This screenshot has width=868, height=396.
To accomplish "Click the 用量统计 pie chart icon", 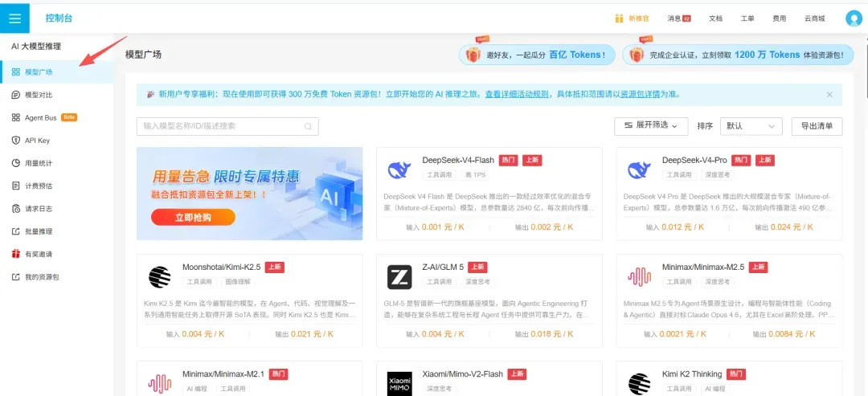I will pyautogui.click(x=16, y=163).
